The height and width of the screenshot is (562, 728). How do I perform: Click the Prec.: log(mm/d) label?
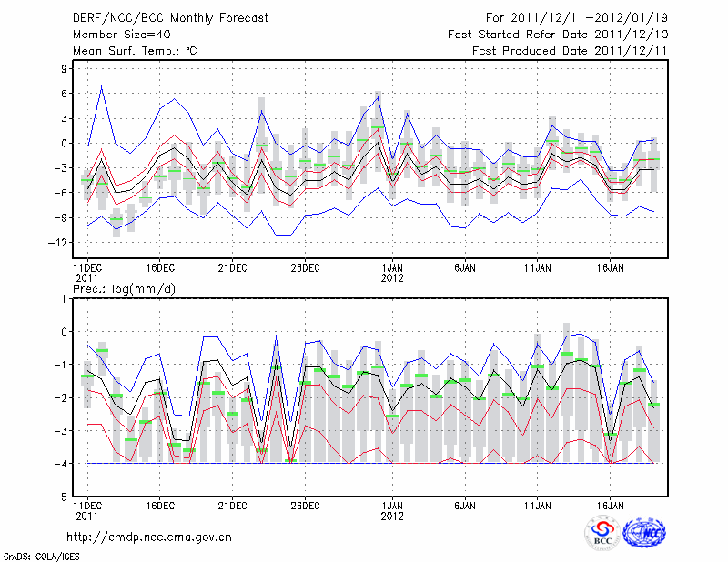point(124,289)
